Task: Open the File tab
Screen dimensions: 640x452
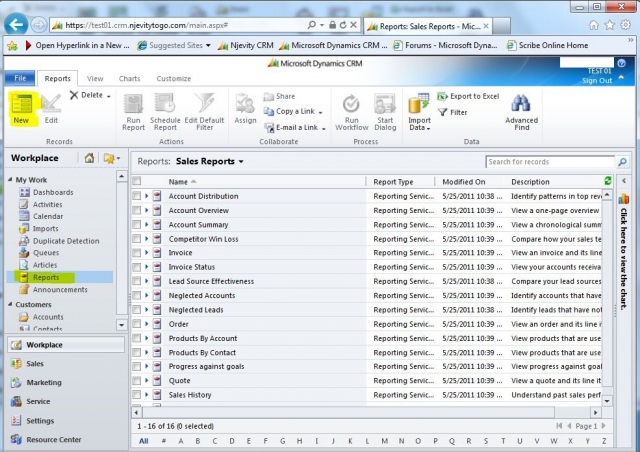Action: tap(20, 78)
